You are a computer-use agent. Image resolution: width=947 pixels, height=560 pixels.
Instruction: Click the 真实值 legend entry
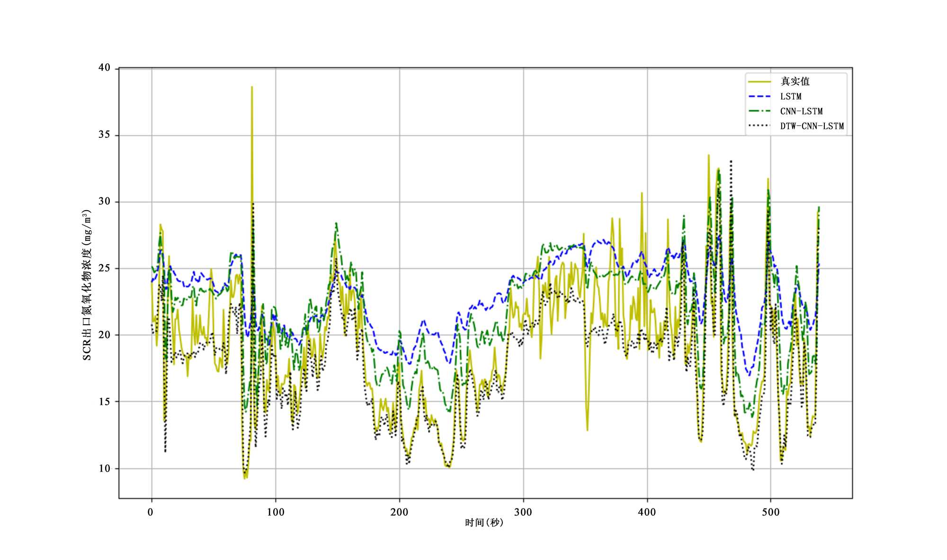795,81
